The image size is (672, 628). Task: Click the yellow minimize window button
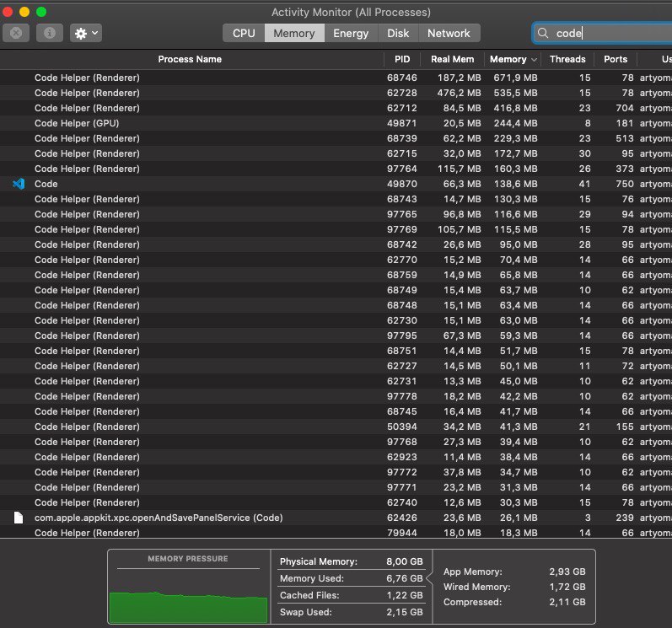click(x=24, y=12)
